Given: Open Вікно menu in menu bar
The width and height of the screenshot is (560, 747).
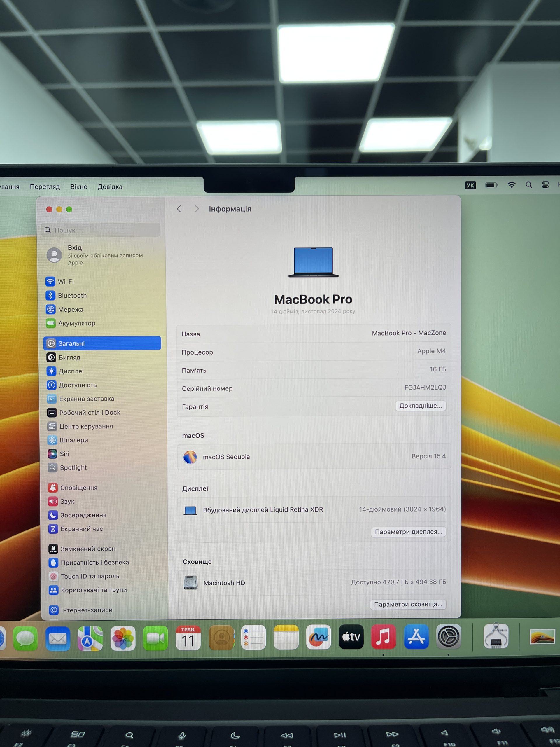Looking at the screenshot, I should [x=79, y=186].
